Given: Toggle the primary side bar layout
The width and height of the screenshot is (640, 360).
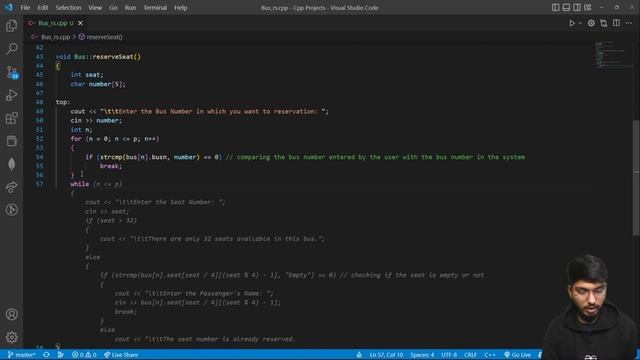Looking at the screenshot, I should pyautogui.click(x=556, y=7).
